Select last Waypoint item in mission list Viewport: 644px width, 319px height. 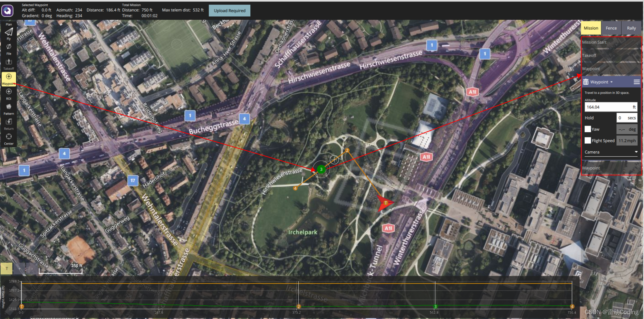coord(611,168)
